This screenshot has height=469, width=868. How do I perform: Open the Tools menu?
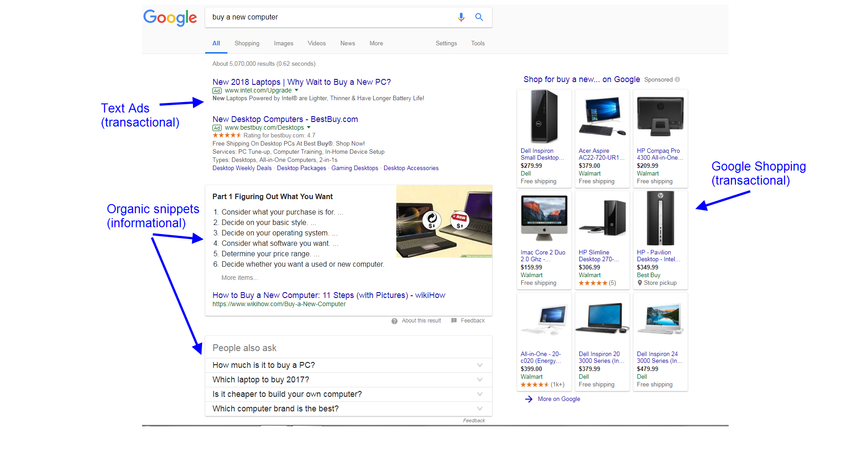point(478,44)
